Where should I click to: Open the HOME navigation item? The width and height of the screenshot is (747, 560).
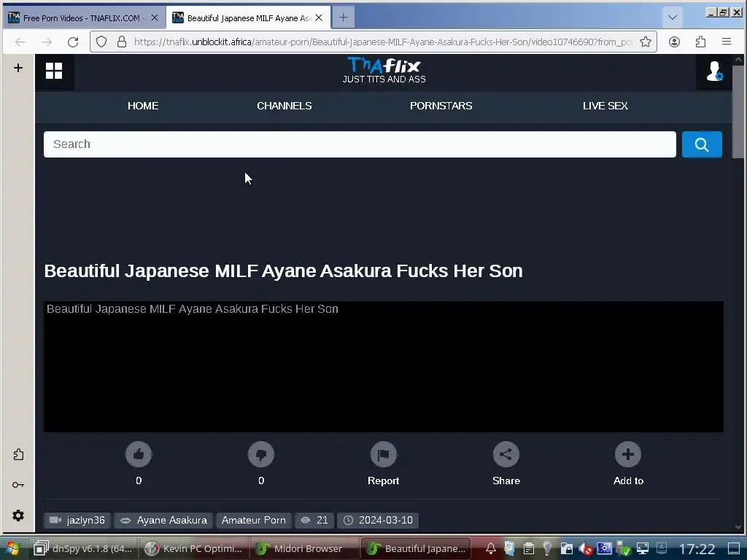[x=143, y=106]
